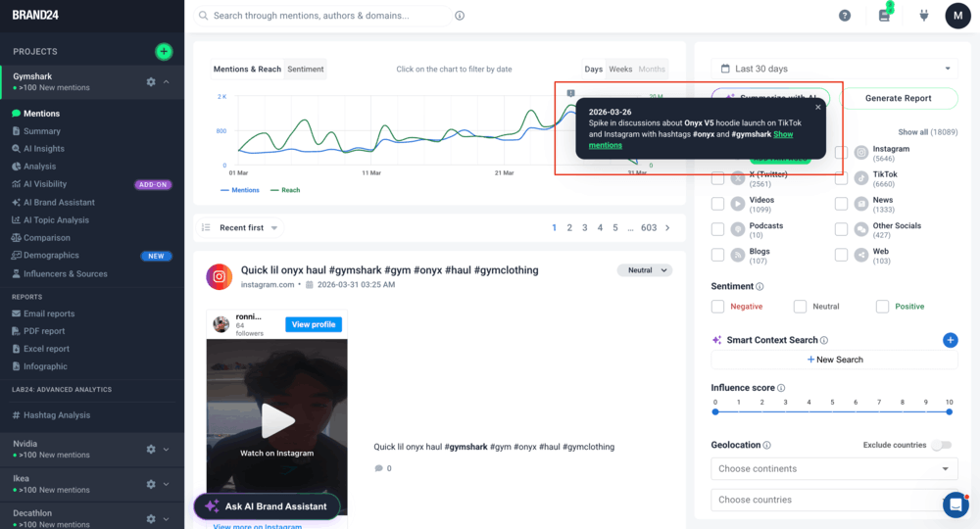Screen dimensions: 980x529
Task: Open Gymshark project settings gear
Action: click(151, 82)
